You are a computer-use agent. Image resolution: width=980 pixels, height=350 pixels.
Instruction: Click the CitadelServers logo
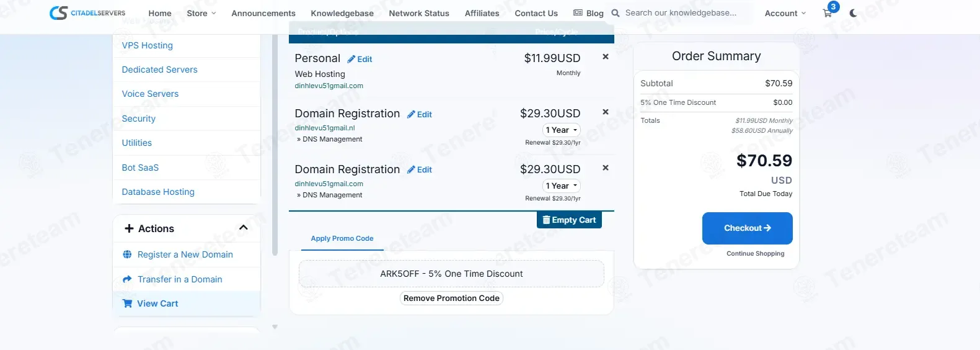(x=87, y=13)
